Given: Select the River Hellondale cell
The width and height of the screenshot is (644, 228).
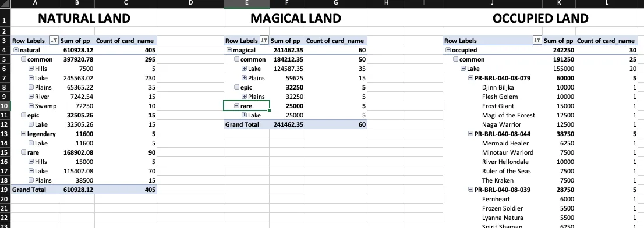Looking at the screenshot, I should click(493, 162).
